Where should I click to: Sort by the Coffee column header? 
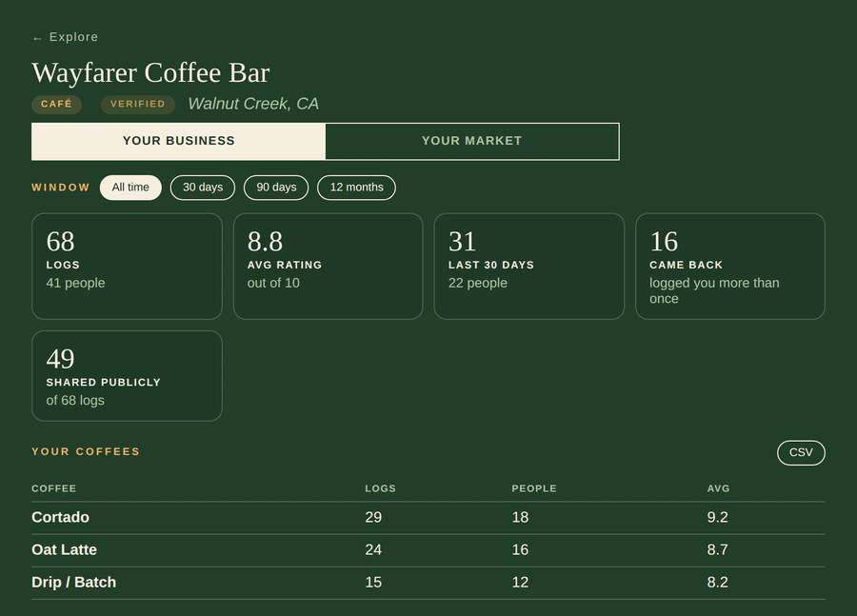(x=54, y=488)
